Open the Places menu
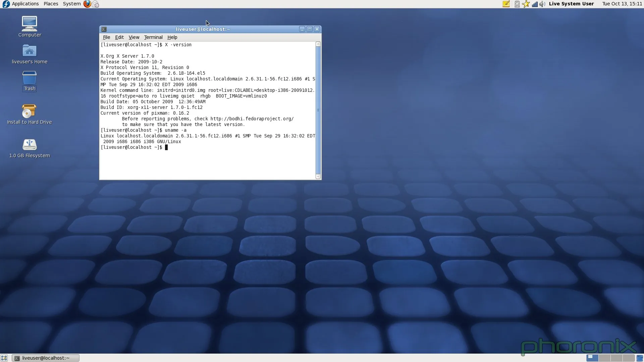The width and height of the screenshot is (644, 362). coord(51,4)
